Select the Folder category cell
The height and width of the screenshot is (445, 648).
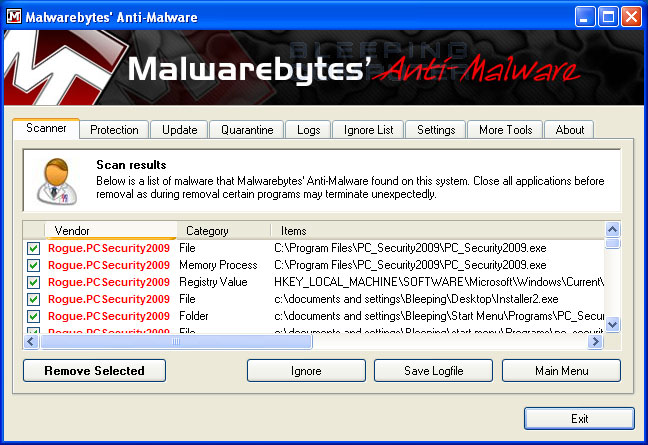pos(194,316)
